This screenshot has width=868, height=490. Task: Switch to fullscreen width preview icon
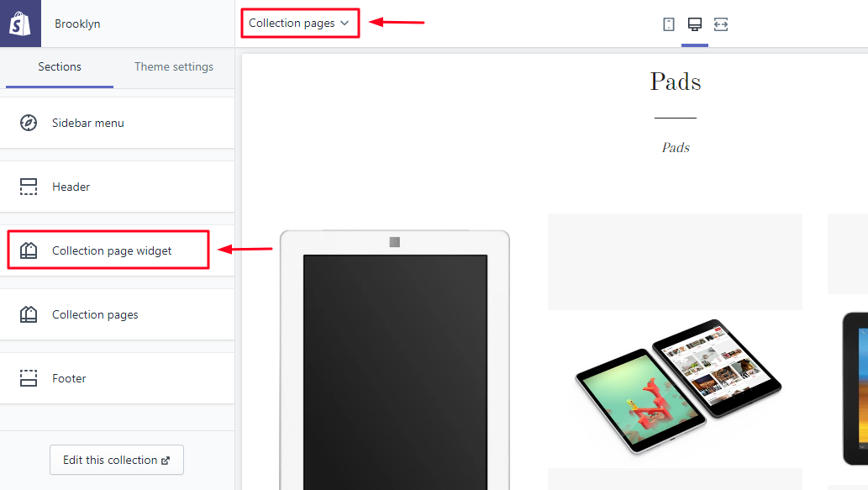(721, 24)
